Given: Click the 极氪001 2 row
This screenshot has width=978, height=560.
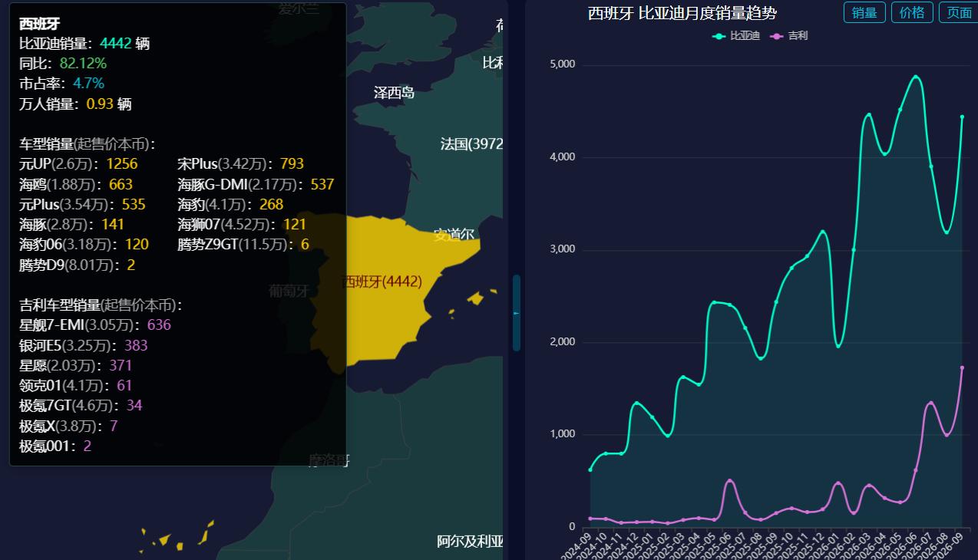Looking at the screenshot, I should point(55,446).
